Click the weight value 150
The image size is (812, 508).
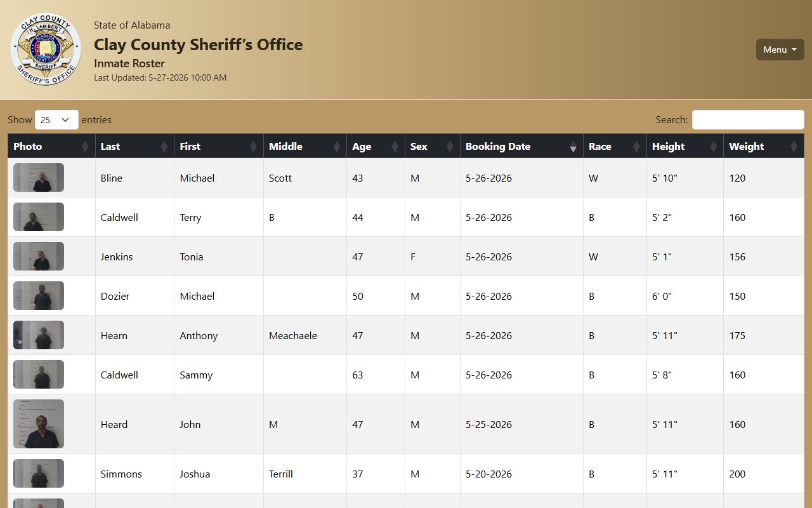[737, 296]
